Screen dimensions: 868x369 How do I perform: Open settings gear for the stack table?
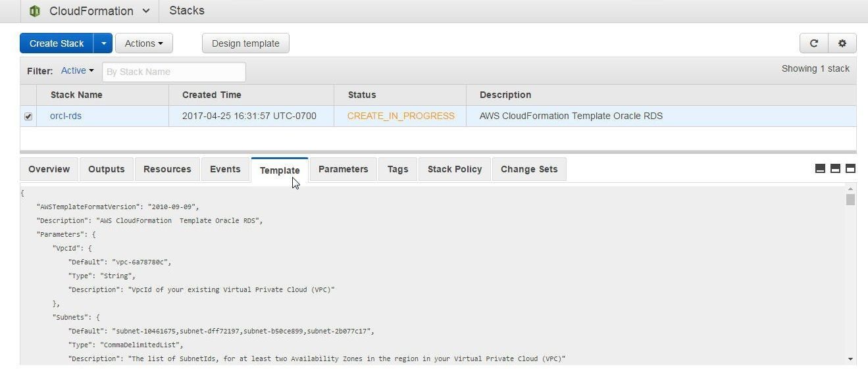tap(842, 43)
